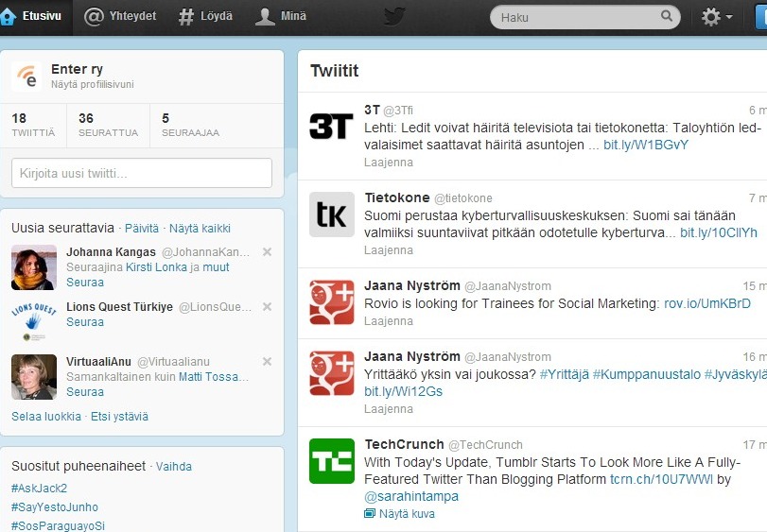Open Johanna Kangas profile photo
Viewport: 767px width, 532px height.
[x=34, y=267]
